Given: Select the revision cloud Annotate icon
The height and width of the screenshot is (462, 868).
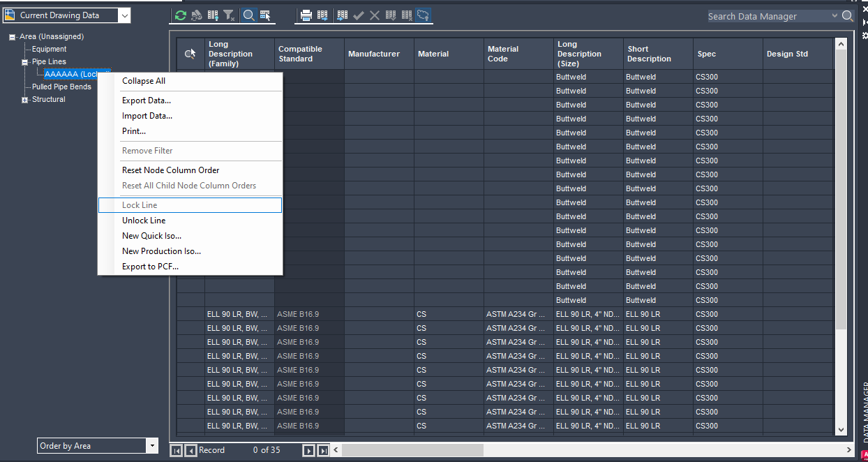Looking at the screenshot, I should click(x=424, y=15).
